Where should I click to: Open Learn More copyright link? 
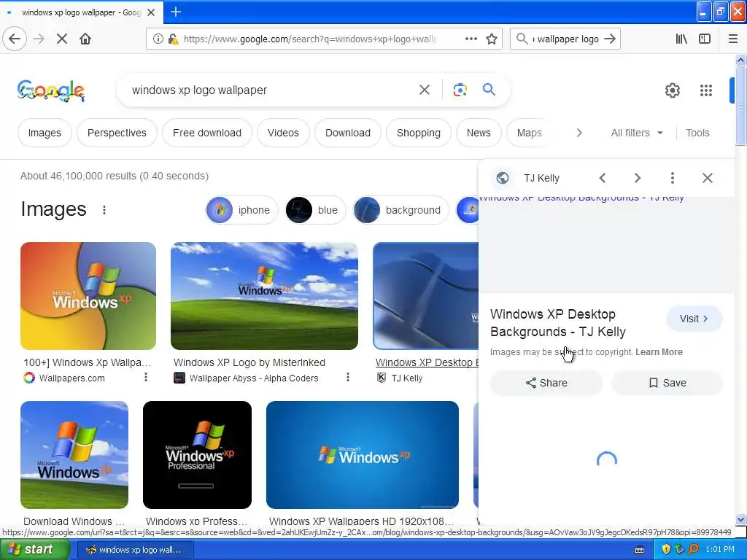point(659,352)
